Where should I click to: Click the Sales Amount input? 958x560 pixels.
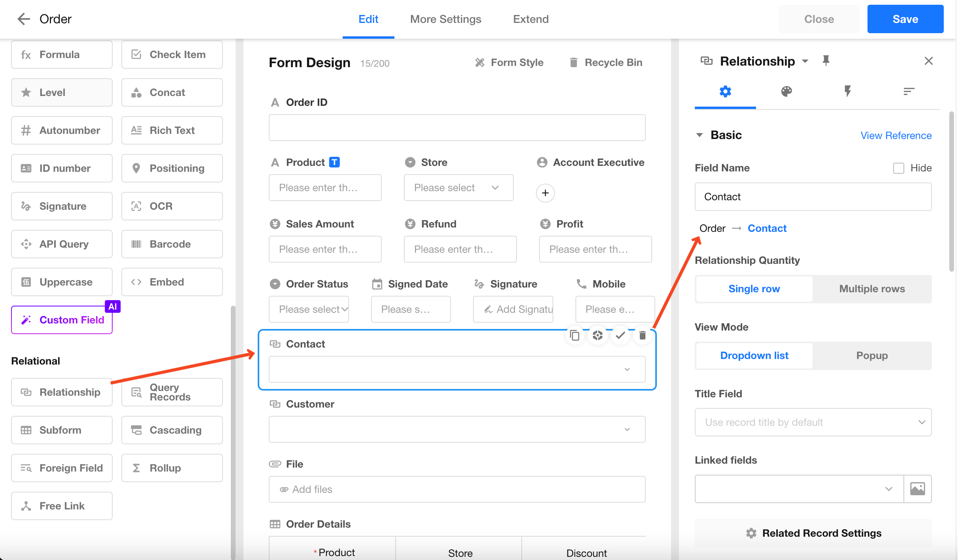(325, 249)
